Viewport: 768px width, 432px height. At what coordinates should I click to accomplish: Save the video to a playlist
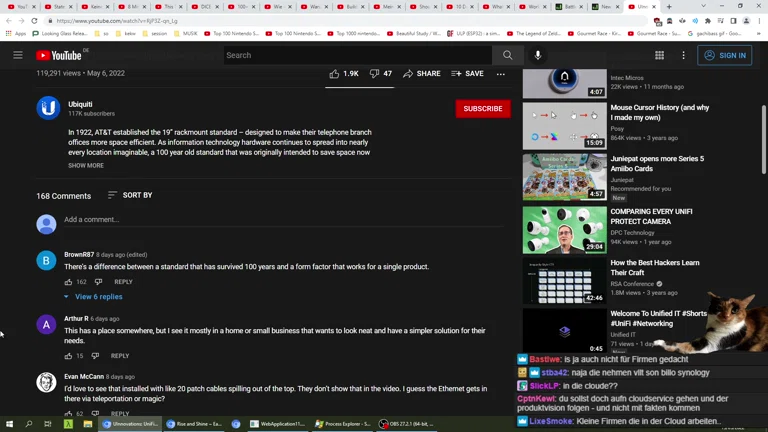click(467, 73)
